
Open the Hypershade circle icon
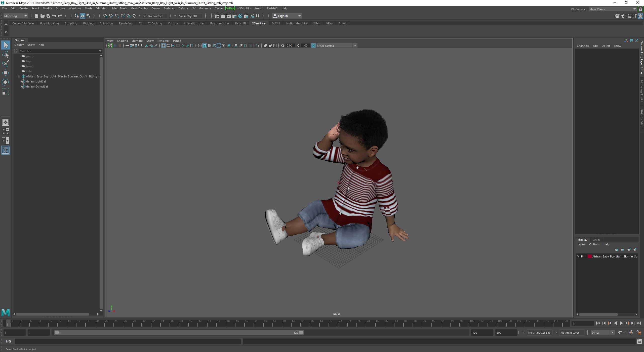[x=240, y=16]
